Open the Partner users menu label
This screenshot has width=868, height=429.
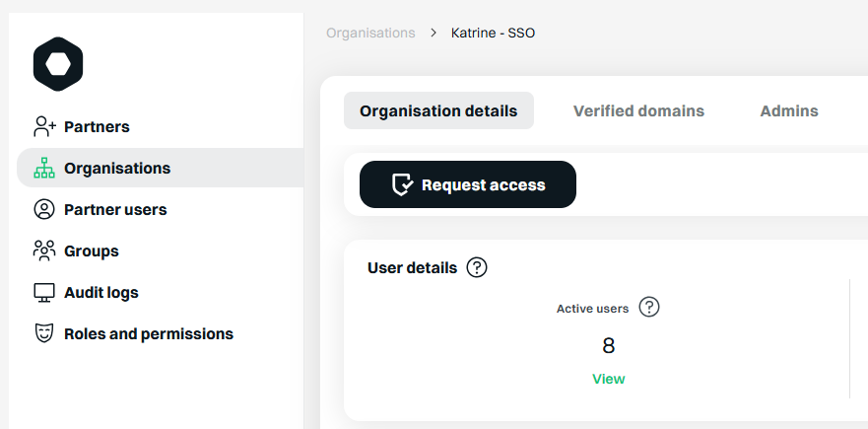[115, 210]
